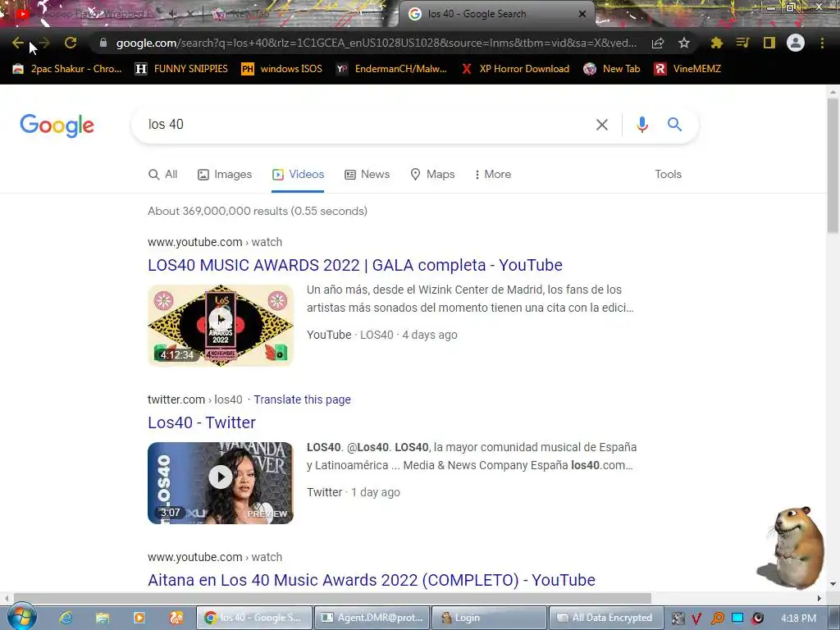
Task: Play the Twitter Los40 video thumbnail
Action: 221,482
